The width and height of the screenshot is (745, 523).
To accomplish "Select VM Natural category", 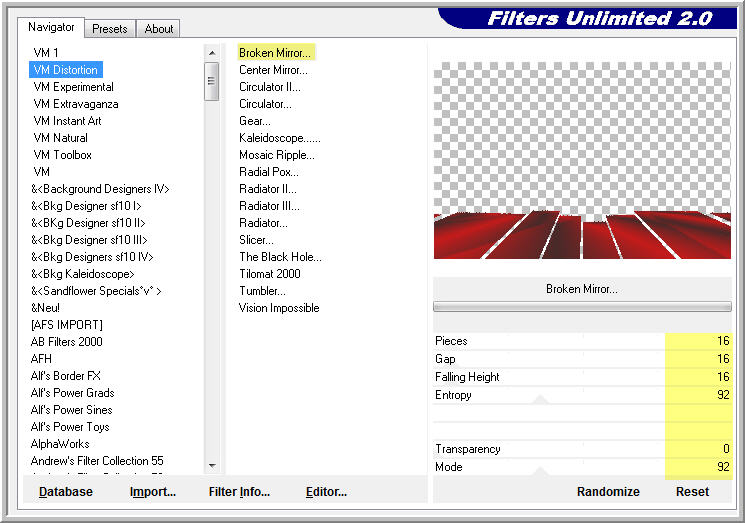I will [61, 138].
